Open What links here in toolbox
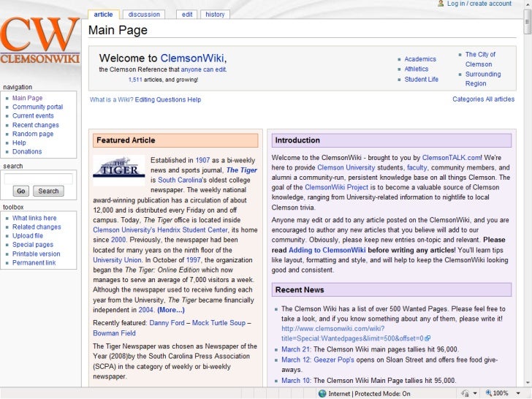532x399 pixels. (34, 218)
